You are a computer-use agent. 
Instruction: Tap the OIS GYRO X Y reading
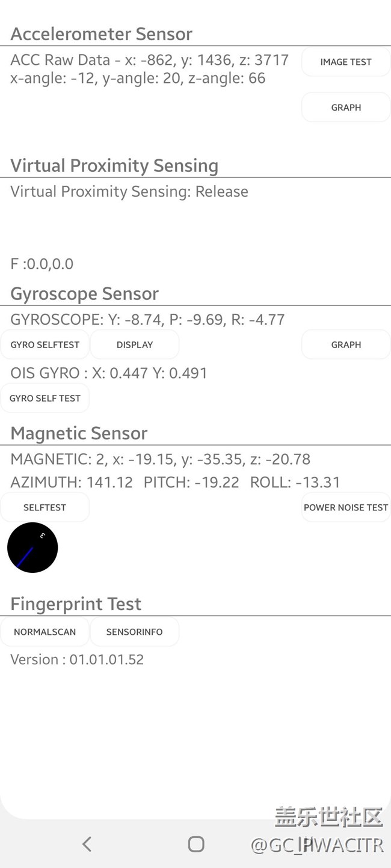[x=109, y=373]
